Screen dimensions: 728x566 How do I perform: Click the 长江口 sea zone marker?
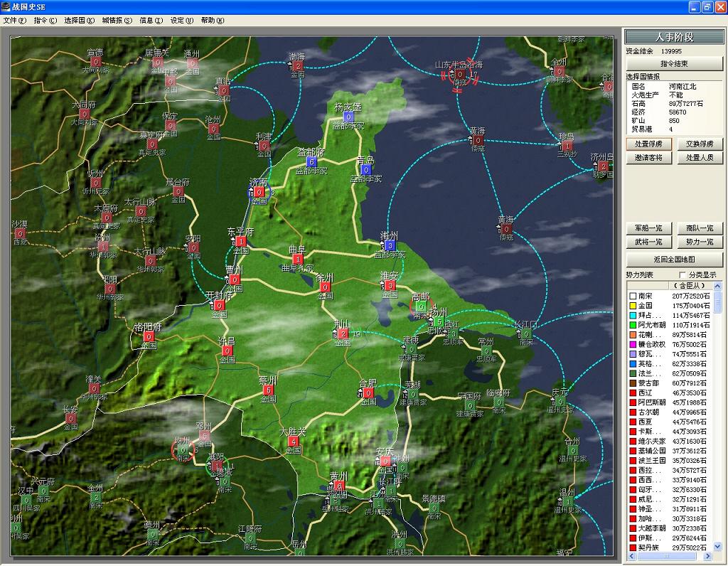point(526,333)
